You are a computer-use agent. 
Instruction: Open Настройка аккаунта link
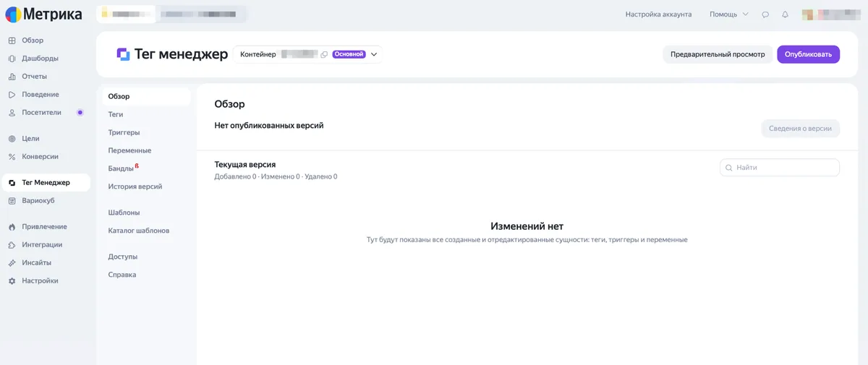tap(658, 14)
